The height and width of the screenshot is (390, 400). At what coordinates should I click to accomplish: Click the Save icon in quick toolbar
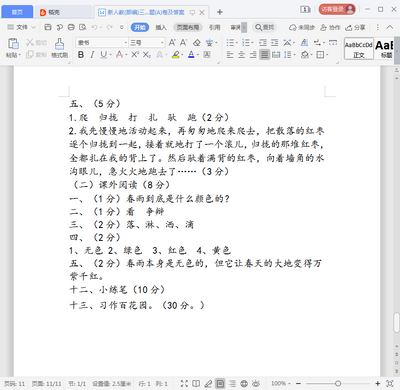pyautogui.click(x=48, y=27)
